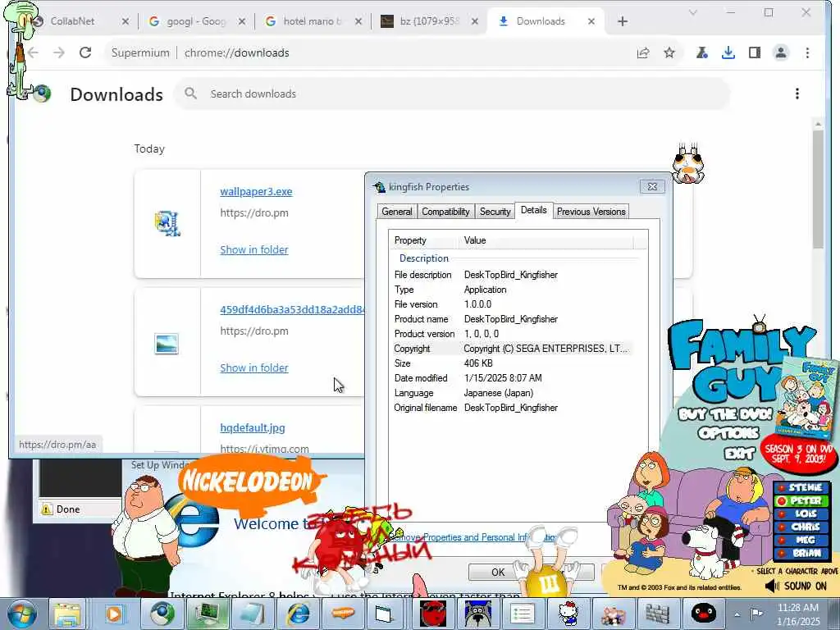Open the Hello Kitty taskbar icon

tap(568, 614)
